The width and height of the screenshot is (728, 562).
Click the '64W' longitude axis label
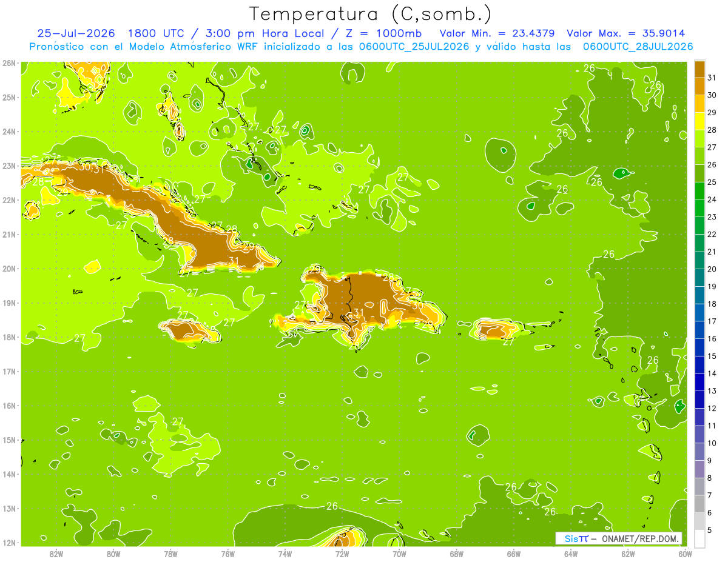click(x=571, y=554)
